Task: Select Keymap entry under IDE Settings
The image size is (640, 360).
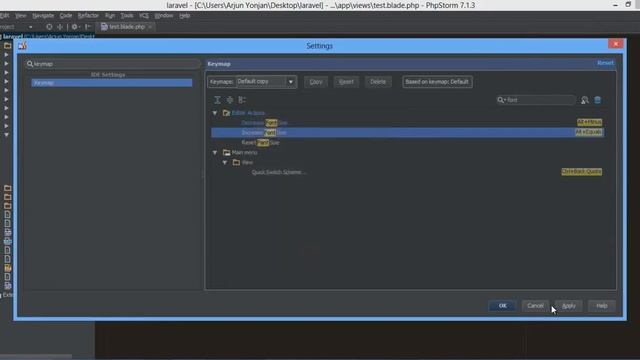Action: tap(111, 83)
